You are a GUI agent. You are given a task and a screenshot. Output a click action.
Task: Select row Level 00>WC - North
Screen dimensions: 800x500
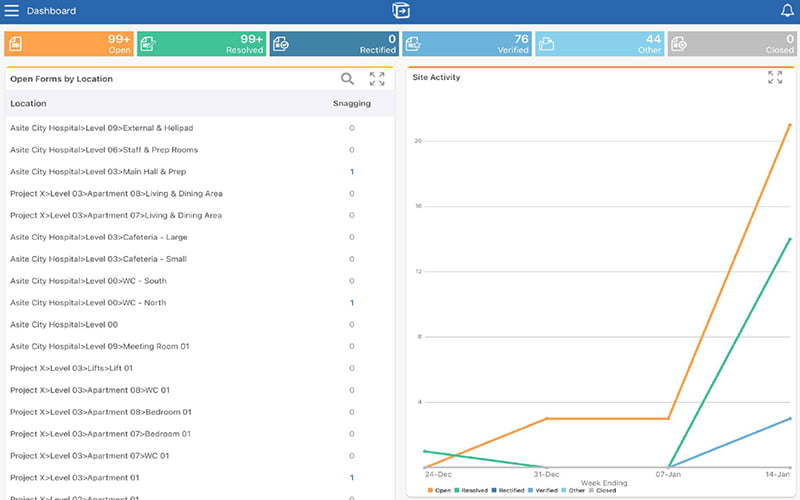pyautogui.click(x=199, y=303)
